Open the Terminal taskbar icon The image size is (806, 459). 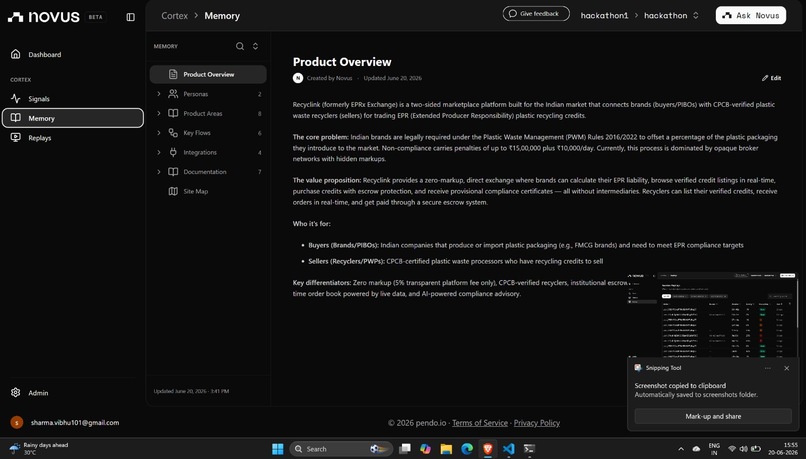click(x=529, y=449)
